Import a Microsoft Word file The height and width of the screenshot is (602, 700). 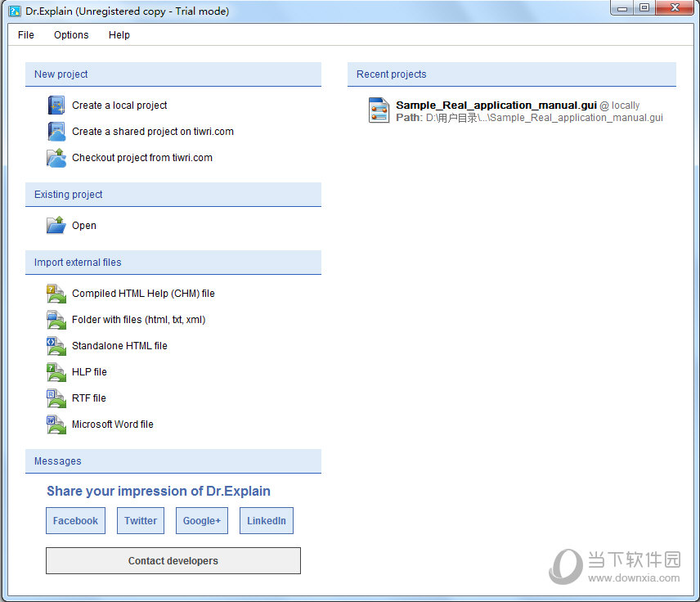pos(113,425)
